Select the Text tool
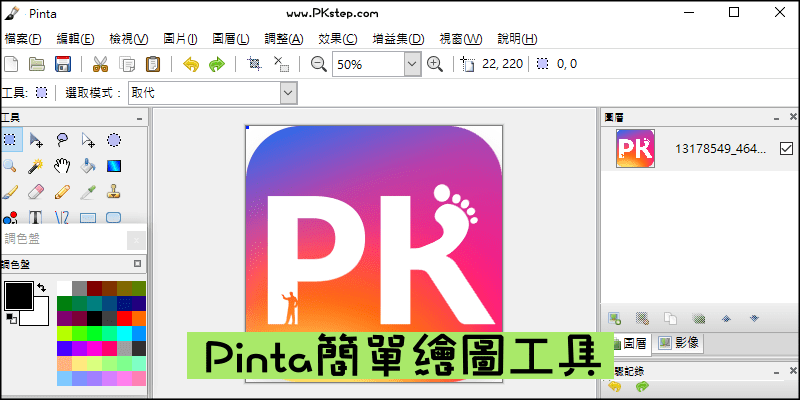 [35, 217]
